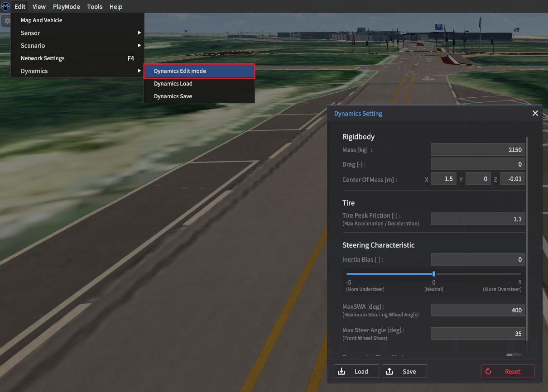
Task: Open the PlayMode menu
Action: click(x=66, y=7)
